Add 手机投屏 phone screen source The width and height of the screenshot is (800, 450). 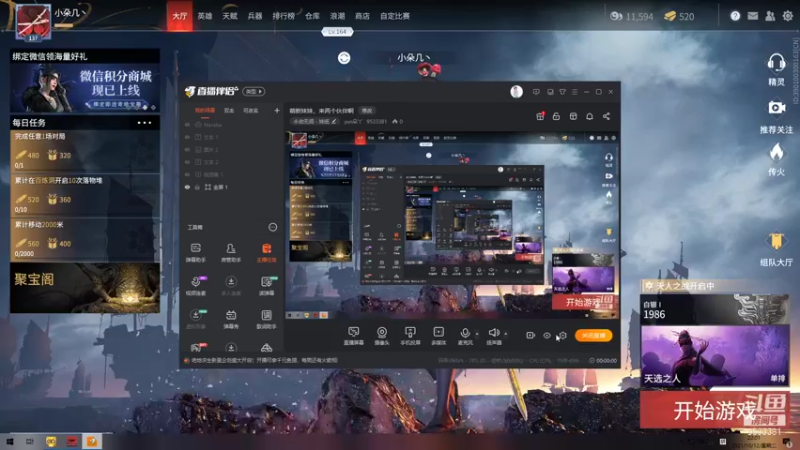pos(410,336)
